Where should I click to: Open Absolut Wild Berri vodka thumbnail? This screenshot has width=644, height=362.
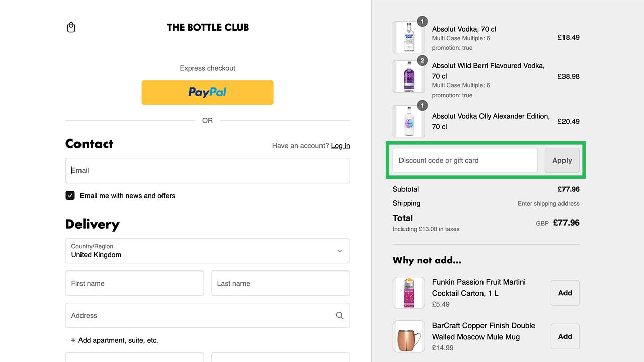click(409, 76)
